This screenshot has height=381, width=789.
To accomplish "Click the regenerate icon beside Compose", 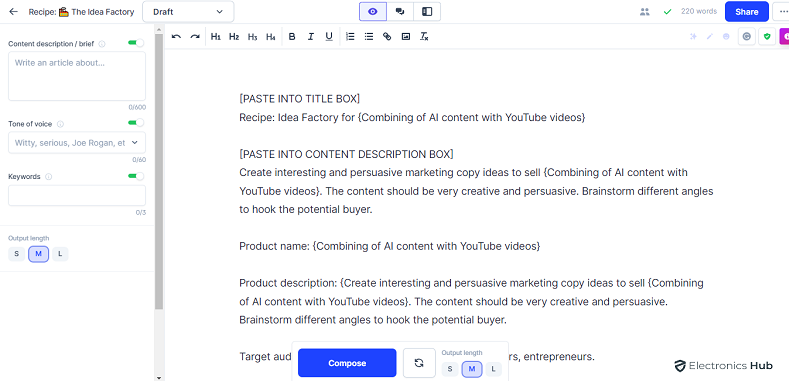I will pyautogui.click(x=419, y=363).
